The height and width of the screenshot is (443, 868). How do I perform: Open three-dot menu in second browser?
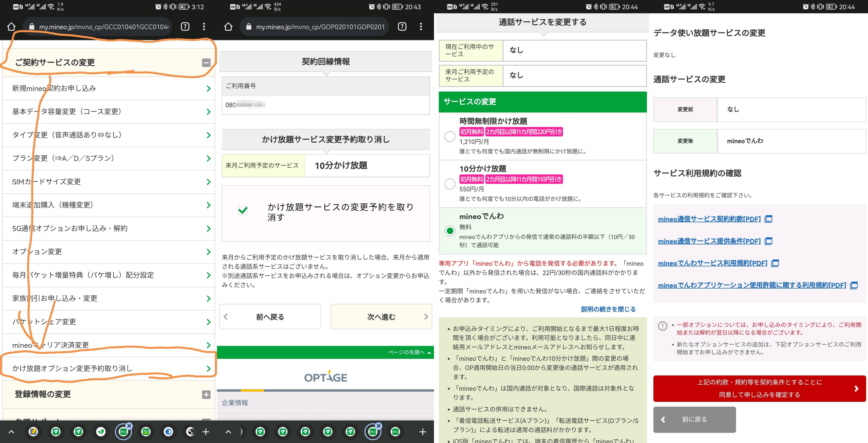pyautogui.click(x=421, y=27)
